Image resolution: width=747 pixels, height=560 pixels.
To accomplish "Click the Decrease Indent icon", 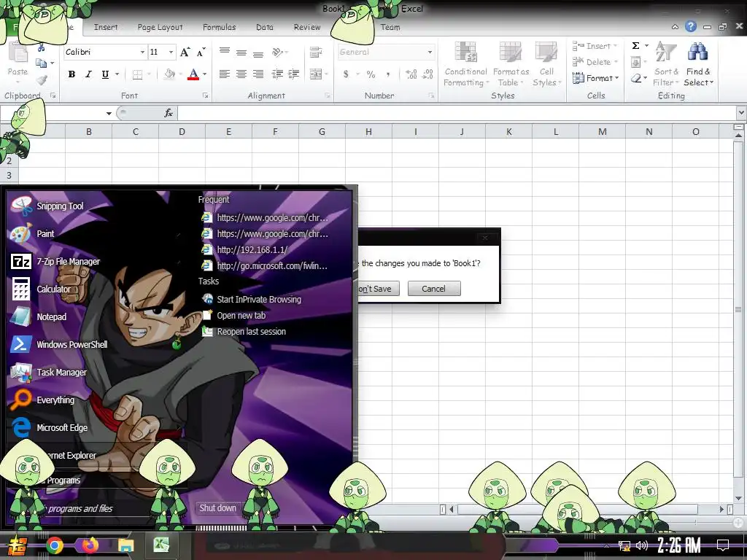I will (276, 74).
